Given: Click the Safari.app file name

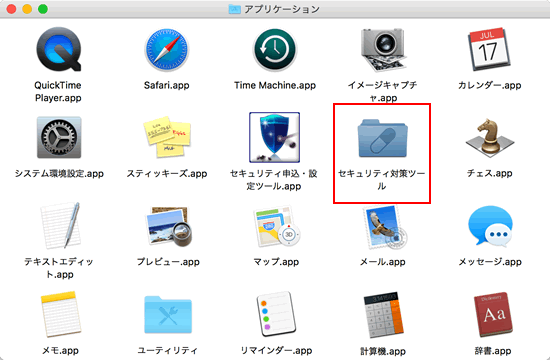Looking at the screenshot, I should tap(167, 85).
